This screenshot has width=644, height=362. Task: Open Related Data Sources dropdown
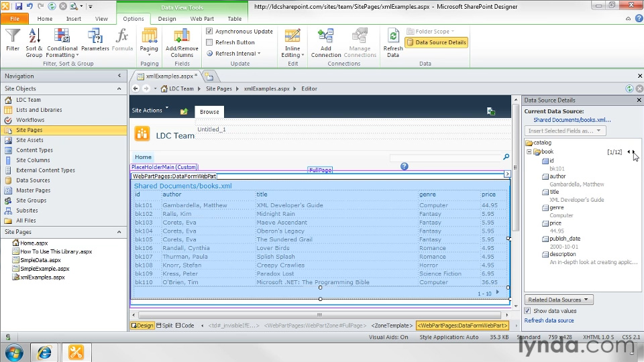558,300
